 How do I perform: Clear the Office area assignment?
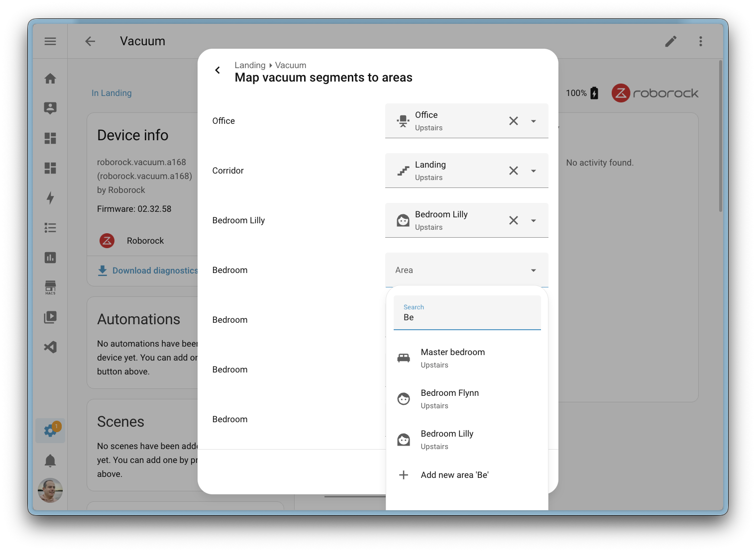tap(514, 120)
